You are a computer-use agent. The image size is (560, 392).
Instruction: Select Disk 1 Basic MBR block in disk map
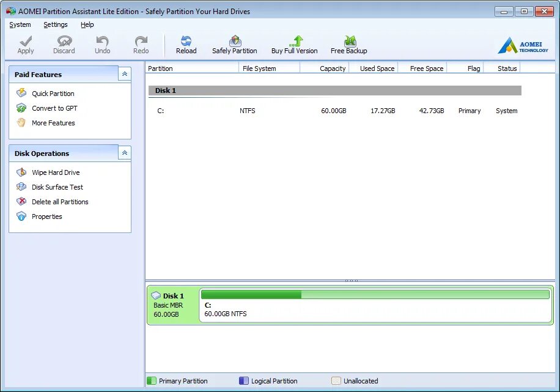point(173,305)
